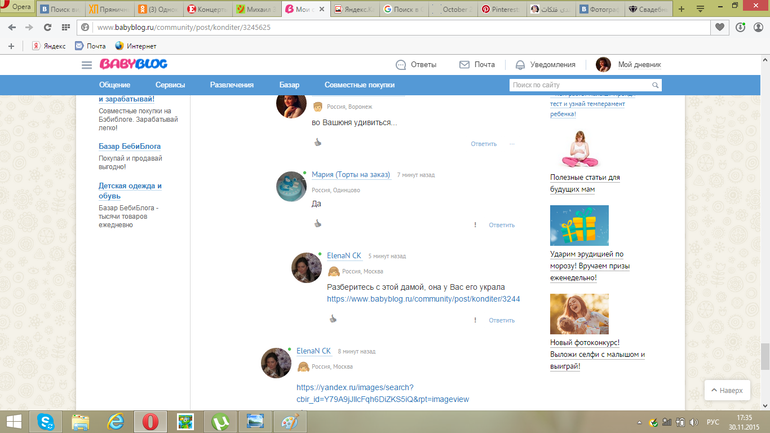
Task: Open the Ответы answers section
Action: 416,64
